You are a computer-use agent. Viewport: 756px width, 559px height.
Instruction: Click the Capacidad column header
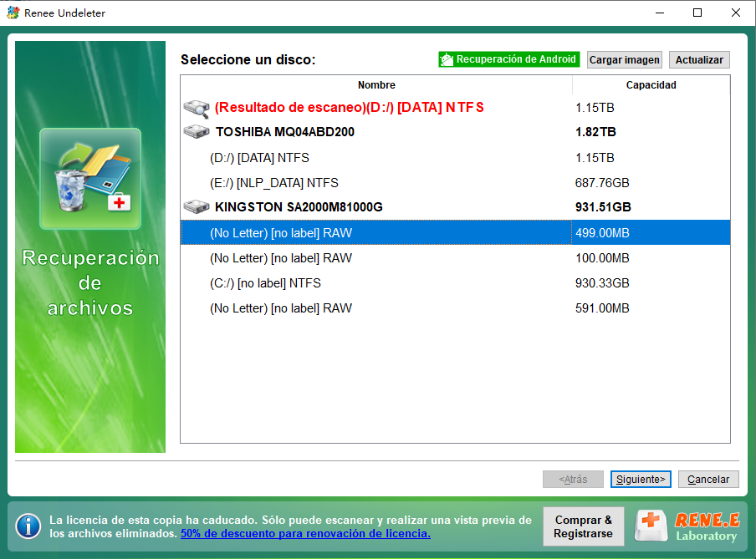coord(651,85)
